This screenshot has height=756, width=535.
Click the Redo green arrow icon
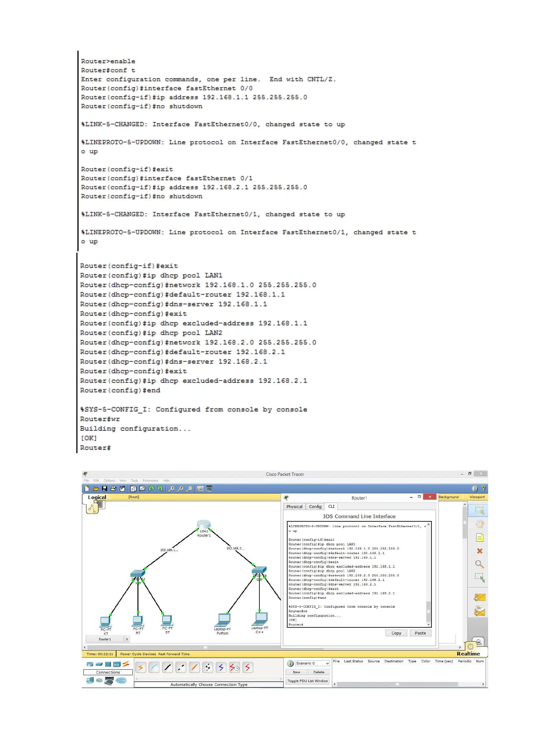point(160,489)
